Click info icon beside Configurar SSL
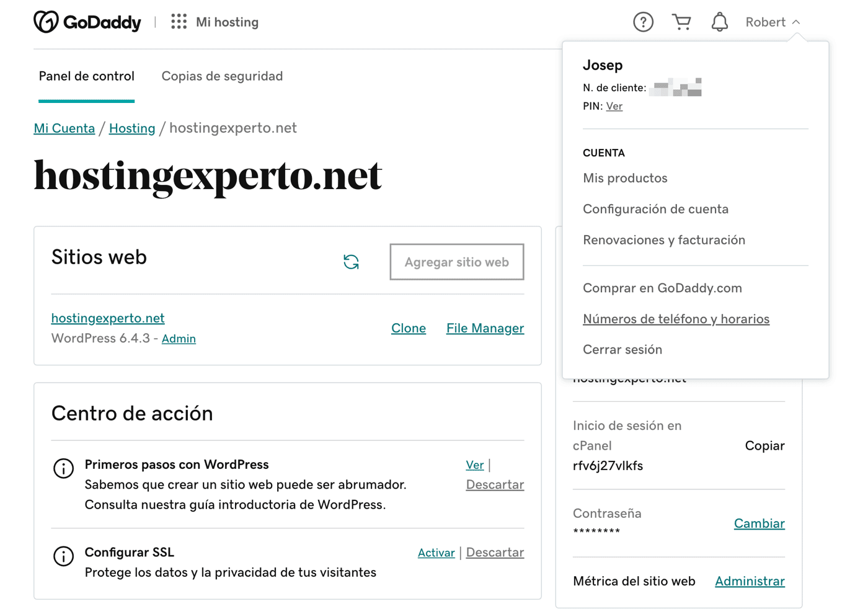This screenshot has height=614, width=868. (x=63, y=556)
